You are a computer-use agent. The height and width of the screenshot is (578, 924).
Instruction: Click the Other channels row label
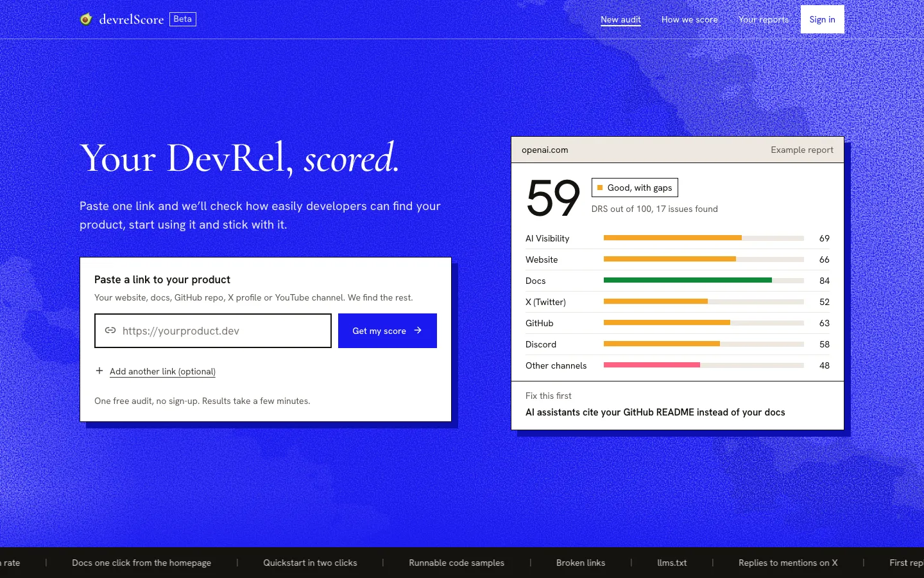tap(556, 365)
